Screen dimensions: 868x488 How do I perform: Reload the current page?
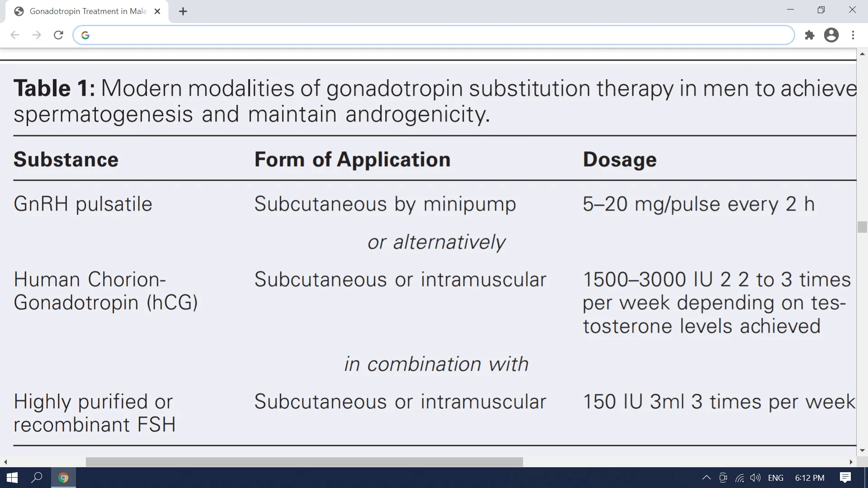click(x=58, y=35)
